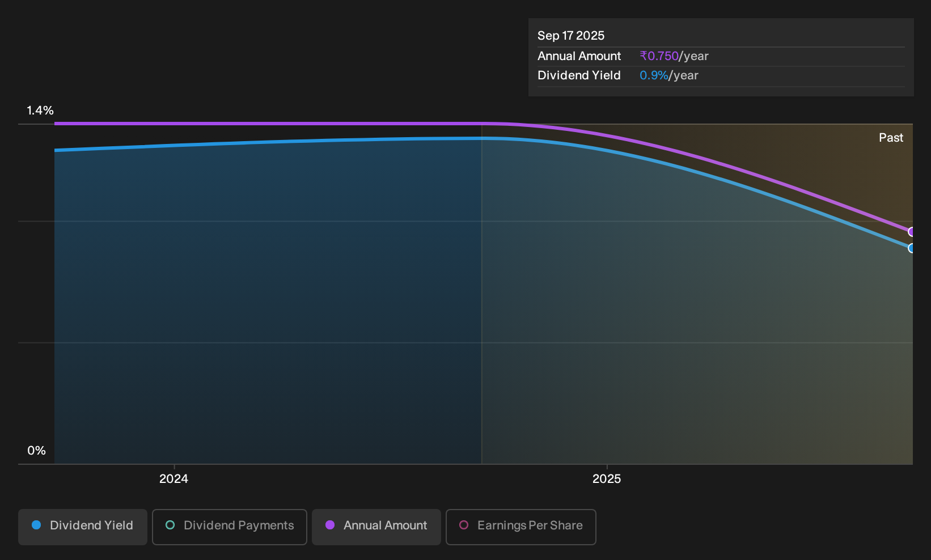Click the pink Earnings Per Share circle

click(x=464, y=525)
